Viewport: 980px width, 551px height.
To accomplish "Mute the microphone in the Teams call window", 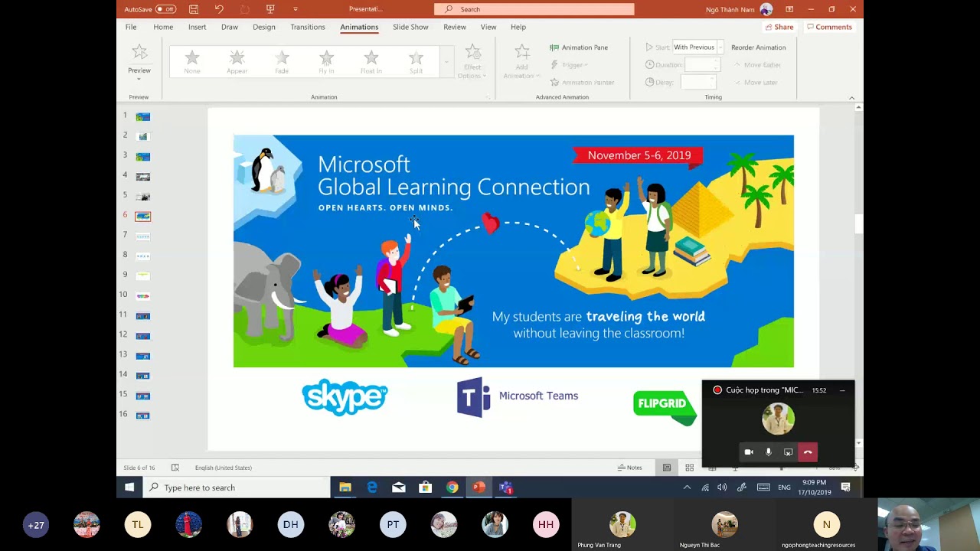I will (769, 452).
